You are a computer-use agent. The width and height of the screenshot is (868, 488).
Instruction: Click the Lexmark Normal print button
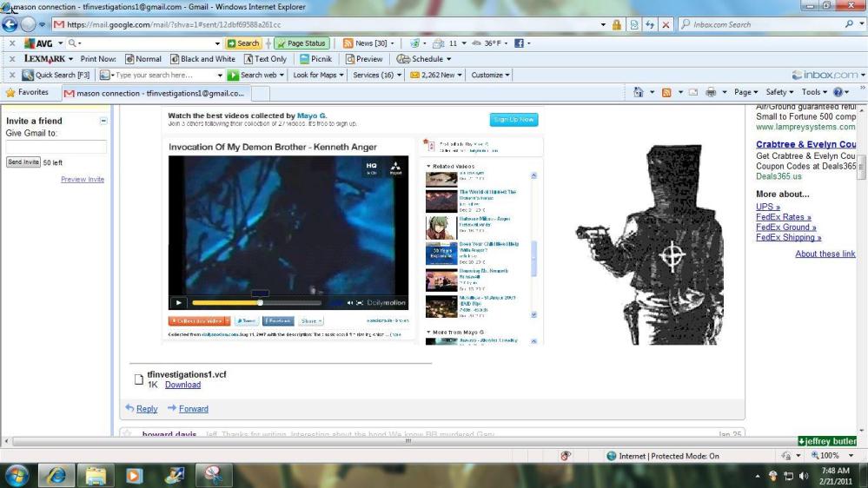[142, 59]
